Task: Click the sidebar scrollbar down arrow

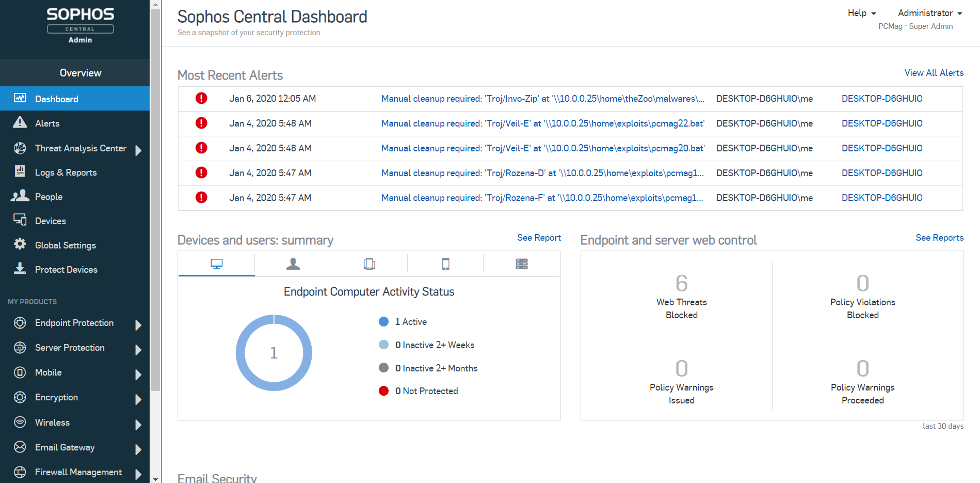Action: (x=155, y=479)
